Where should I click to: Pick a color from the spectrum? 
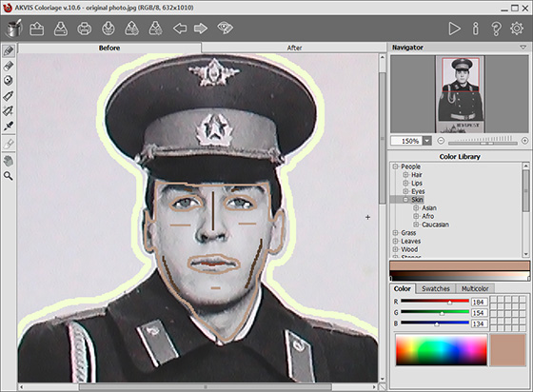442,350
